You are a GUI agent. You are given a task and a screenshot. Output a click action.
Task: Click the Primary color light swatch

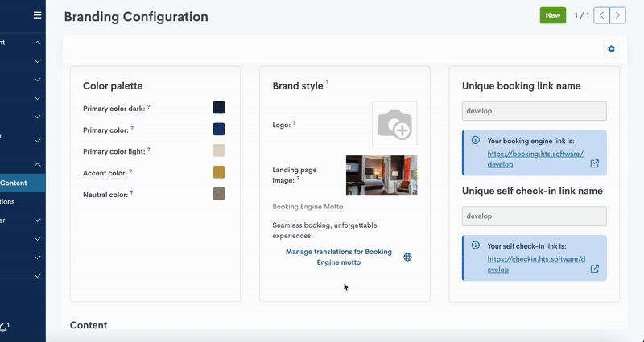coord(218,150)
